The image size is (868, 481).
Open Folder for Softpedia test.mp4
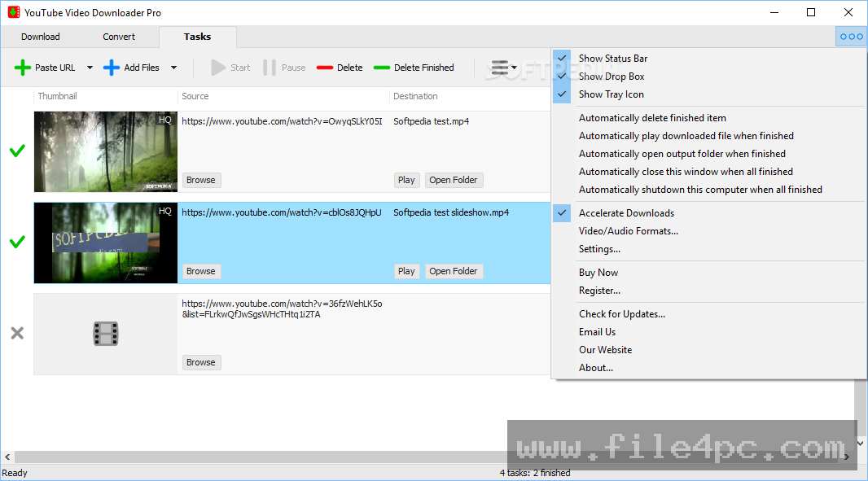pyautogui.click(x=454, y=180)
